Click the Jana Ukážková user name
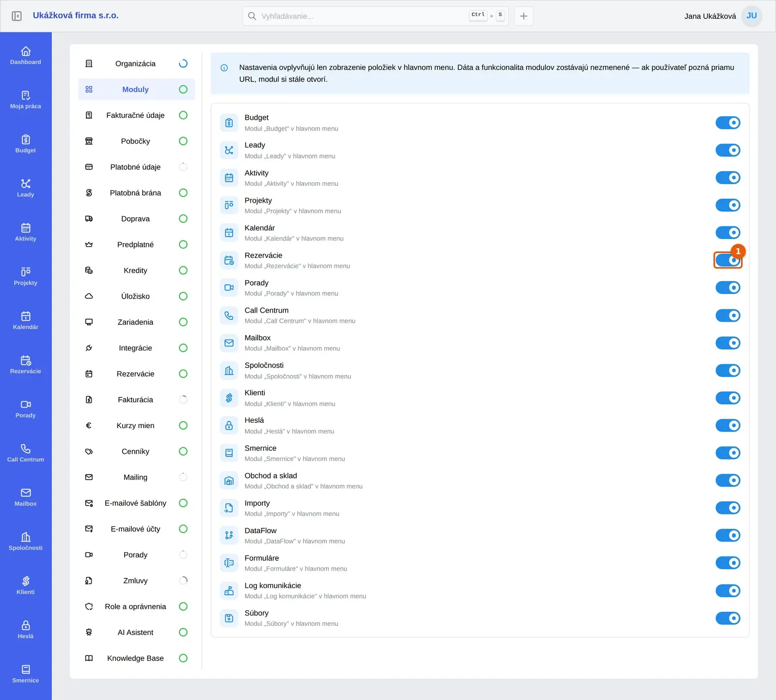This screenshot has height=700, width=776. pyautogui.click(x=710, y=16)
